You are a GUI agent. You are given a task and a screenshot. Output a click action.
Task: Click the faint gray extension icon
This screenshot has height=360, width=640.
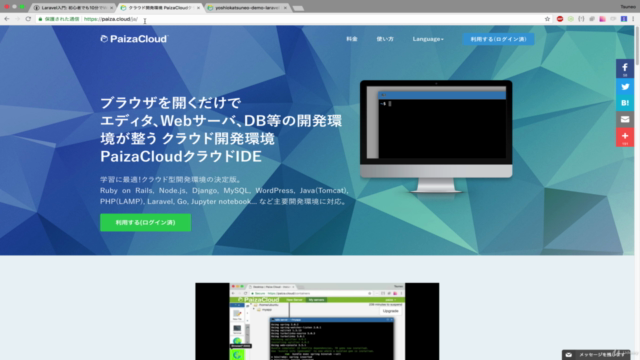point(613,19)
